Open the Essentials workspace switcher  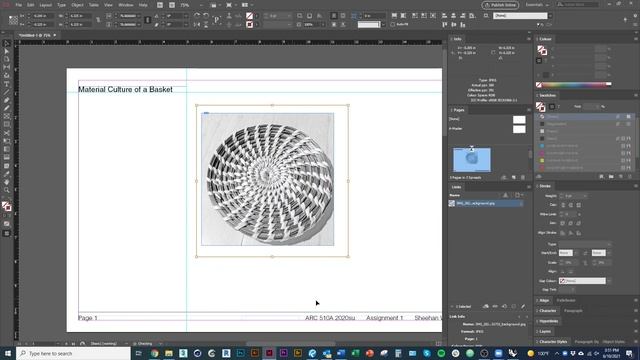(x=537, y=5)
